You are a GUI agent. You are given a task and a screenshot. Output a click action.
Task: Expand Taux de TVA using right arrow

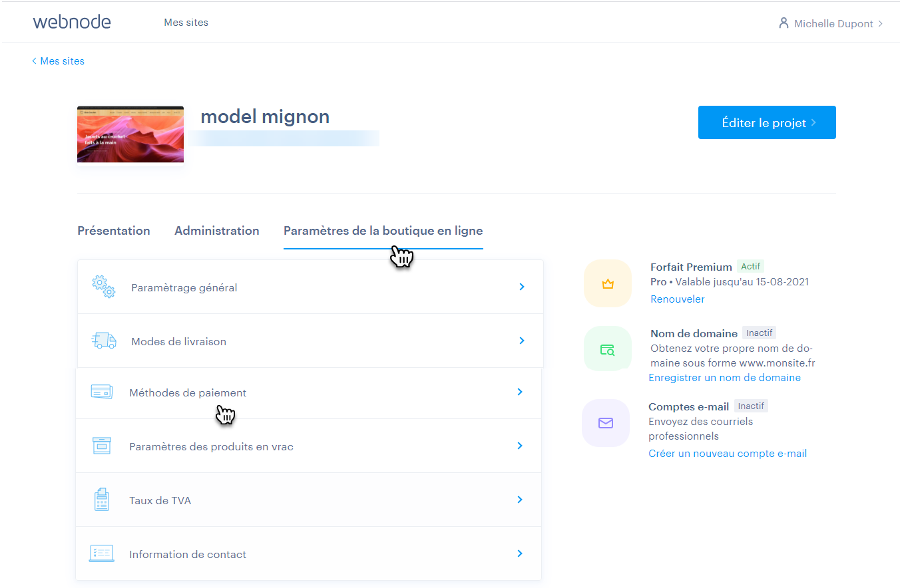click(x=520, y=500)
